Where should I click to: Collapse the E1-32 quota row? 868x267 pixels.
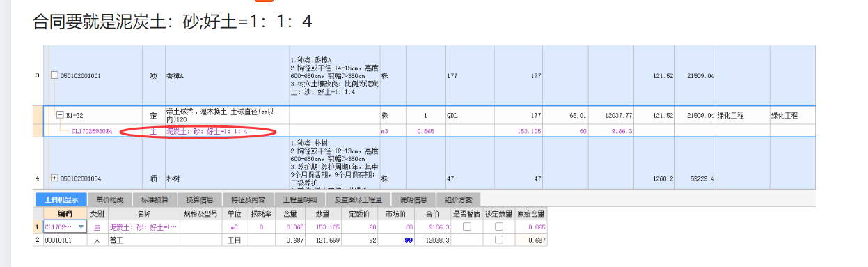[60, 115]
